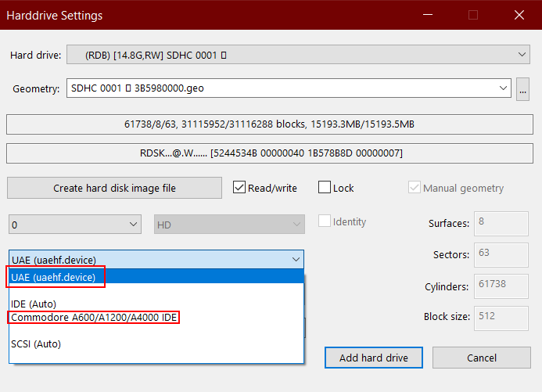Viewport: 542px width, 392px height.
Task: Toggle the Read/write checkbox
Action: coord(240,188)
